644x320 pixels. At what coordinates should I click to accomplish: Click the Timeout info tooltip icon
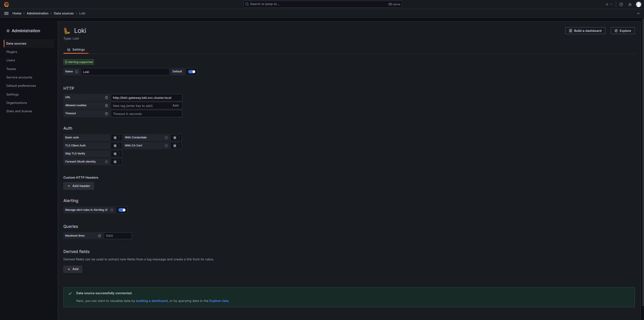(x=106, y=114)
